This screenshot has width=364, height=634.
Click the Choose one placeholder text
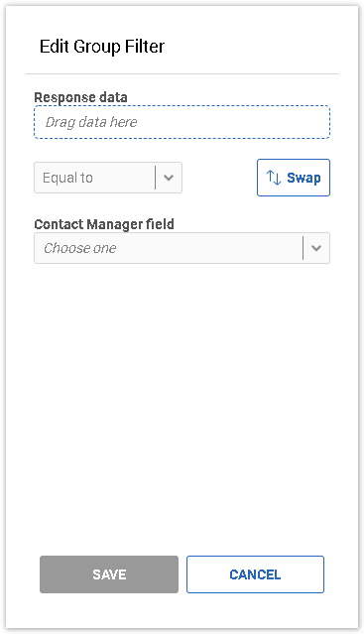point(80,248)
